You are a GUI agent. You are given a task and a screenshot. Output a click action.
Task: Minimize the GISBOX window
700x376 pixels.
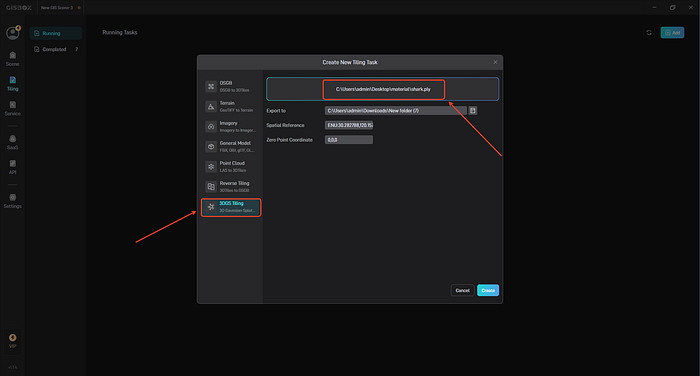pyautogui.click(x=654, y=8)
